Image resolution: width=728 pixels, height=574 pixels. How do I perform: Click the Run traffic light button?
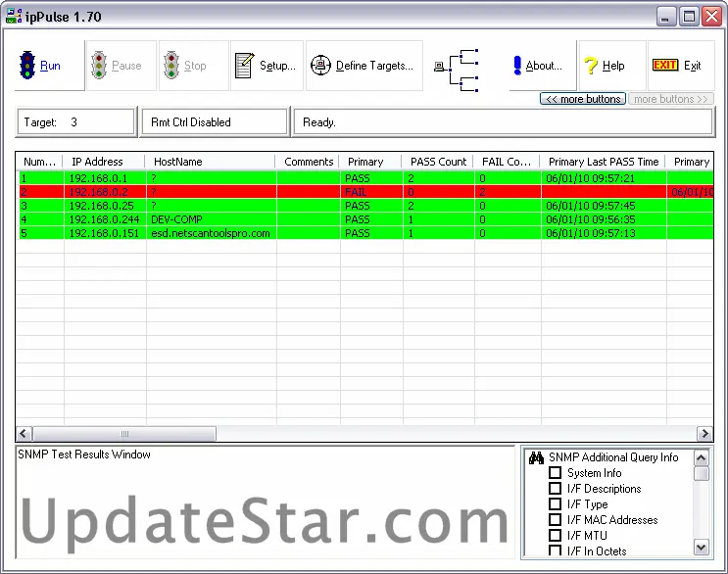[x=50, y=66]
